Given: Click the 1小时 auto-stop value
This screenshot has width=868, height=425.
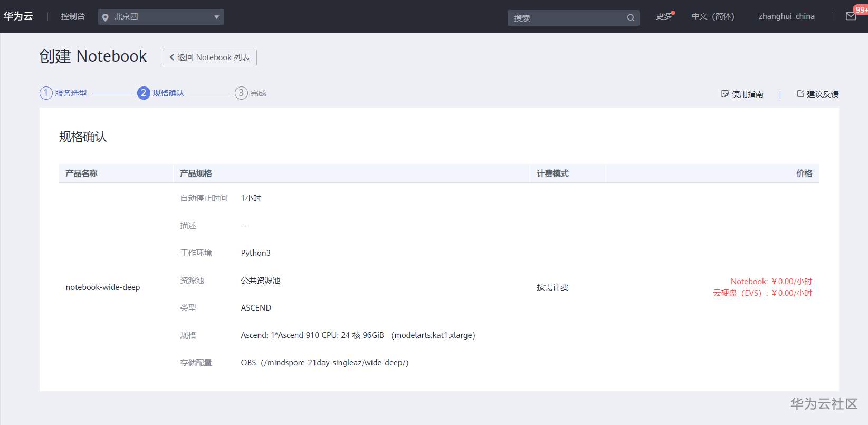Looking at the screenshot, I should coord(251,198).
